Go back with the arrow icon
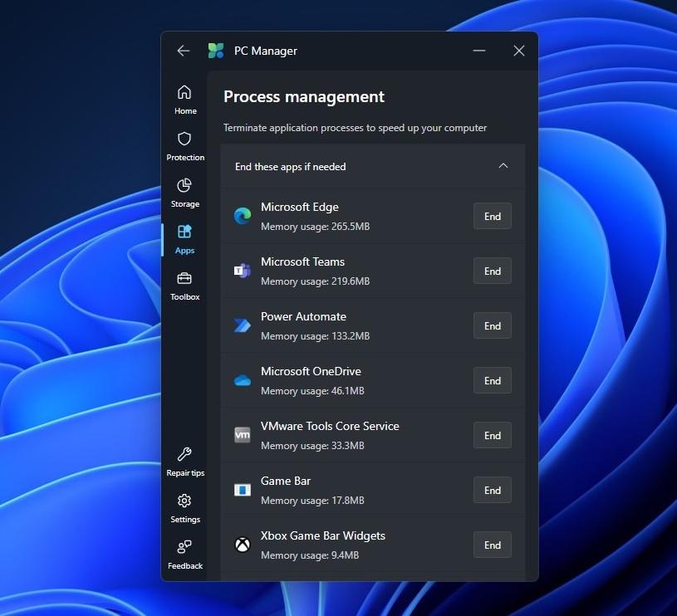Screen dimensions: 677x616 click(184, 51)
